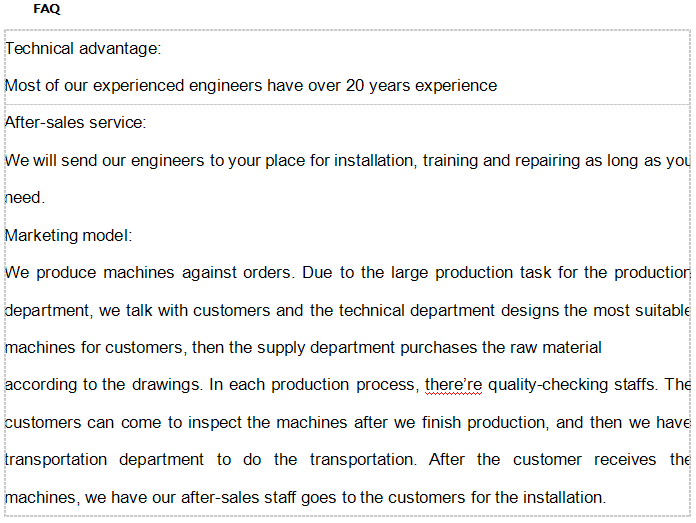Click the word 'quality-checking'
The width and height of the screenshot is (696, 523).
(x=548, y=384)
